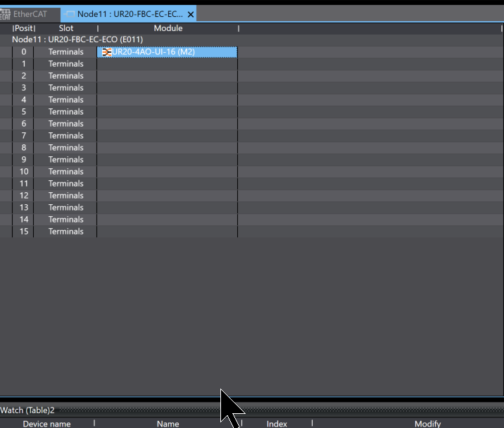The image size is (504, 428).
Task: Select the Node11 : UR20-FBC-EC-ECO (E011) row
Action: point(77,39)
